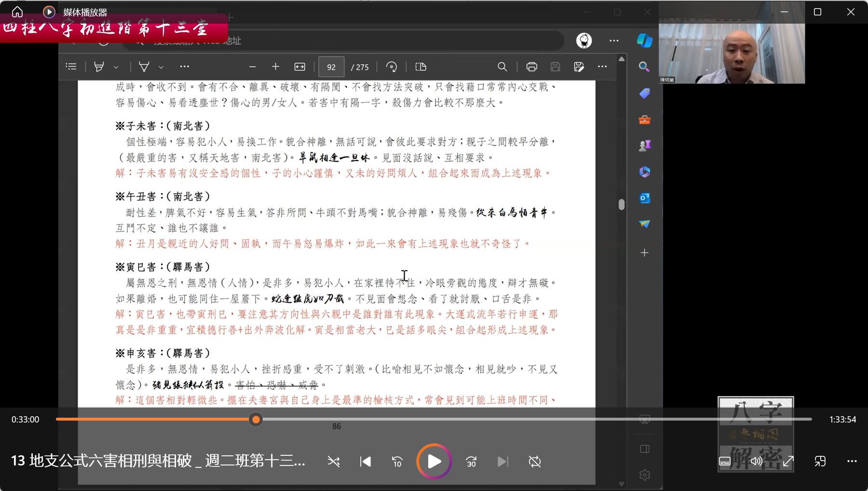Expand the highlight pen options arrow

(116, 67)
